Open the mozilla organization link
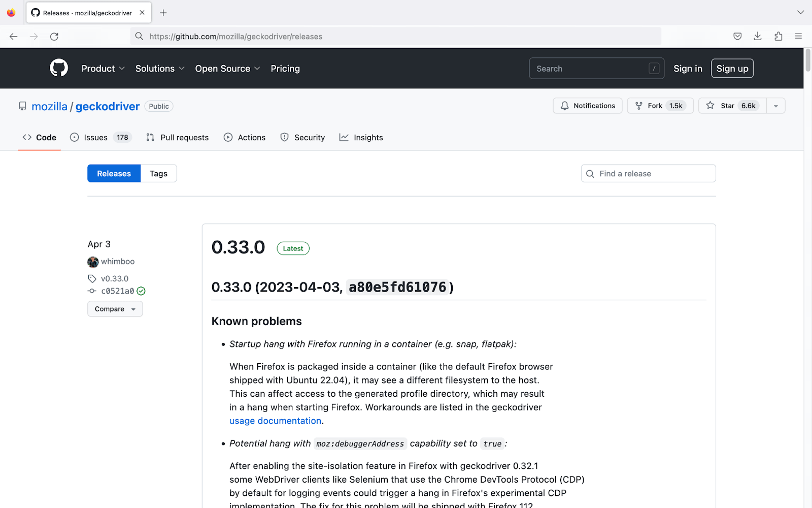The image size is (812, 508). tap(49, 106)
